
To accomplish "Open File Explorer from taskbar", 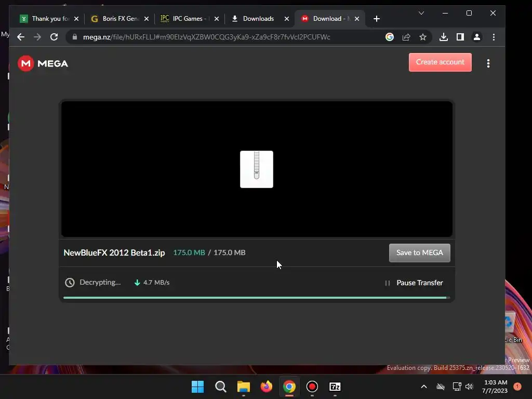I will click(x=244, y=387).
